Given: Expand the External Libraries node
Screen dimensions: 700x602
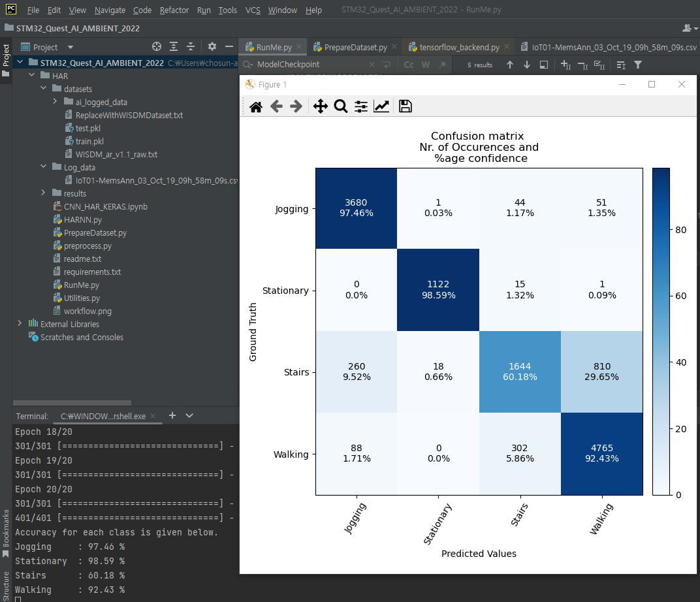Looking at the screenshot, I should 20,324.
